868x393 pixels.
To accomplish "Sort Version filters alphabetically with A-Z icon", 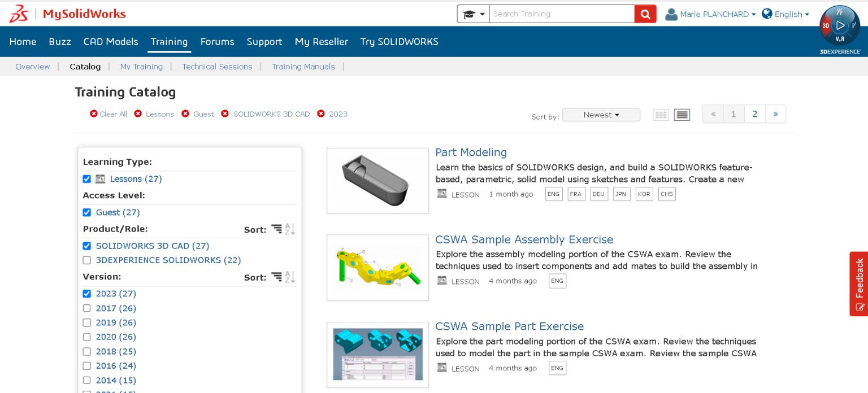I will click(x=289, y=277).
